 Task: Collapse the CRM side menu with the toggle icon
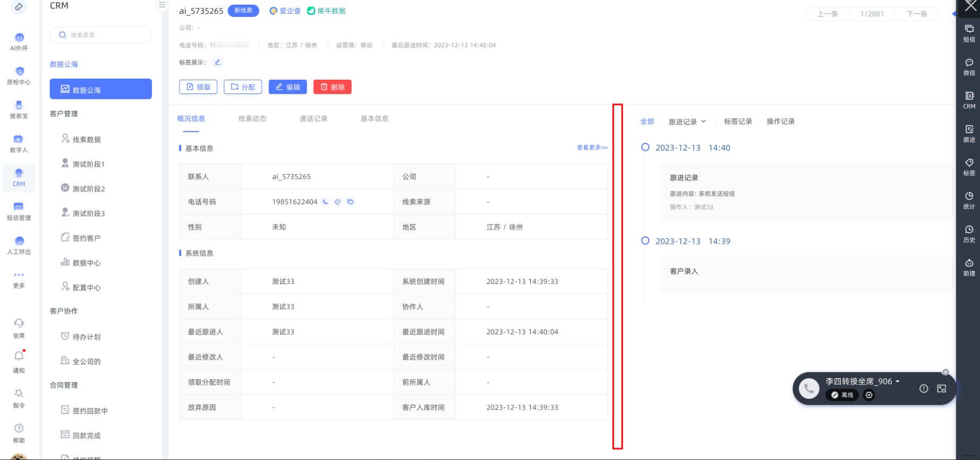click(x=162, y=5)
